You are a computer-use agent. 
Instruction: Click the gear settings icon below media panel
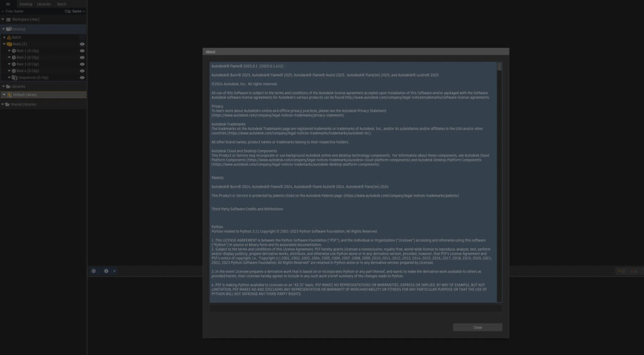tap(106, 271)
